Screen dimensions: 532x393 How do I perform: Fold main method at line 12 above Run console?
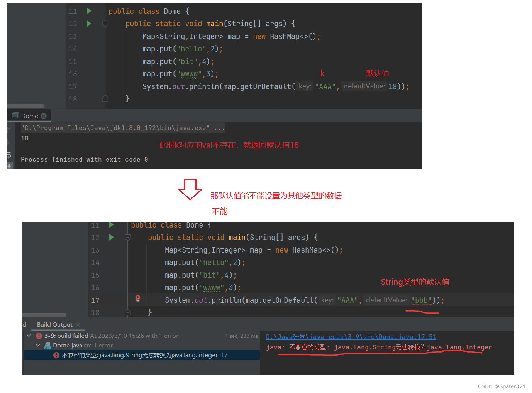(105, 24)
